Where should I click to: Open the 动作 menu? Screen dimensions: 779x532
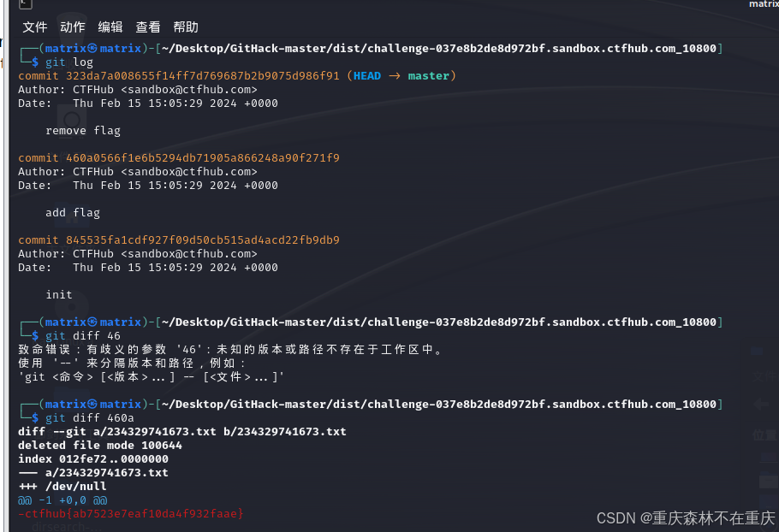coord(73,27)
